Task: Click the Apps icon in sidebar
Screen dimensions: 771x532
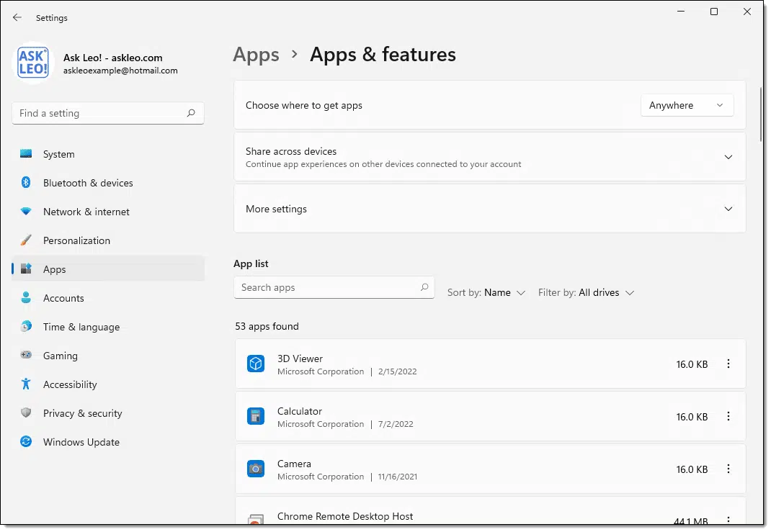Action: coord(26,269)
